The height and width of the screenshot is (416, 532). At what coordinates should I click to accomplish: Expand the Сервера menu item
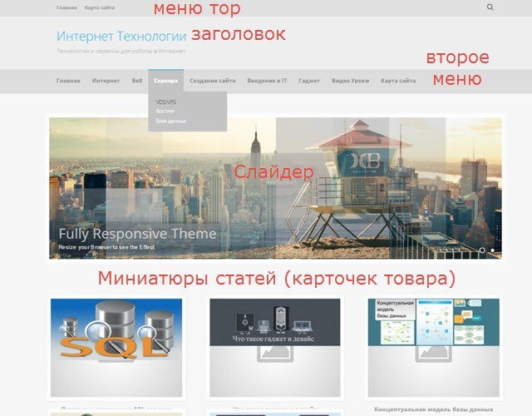(x=166, y=81)
